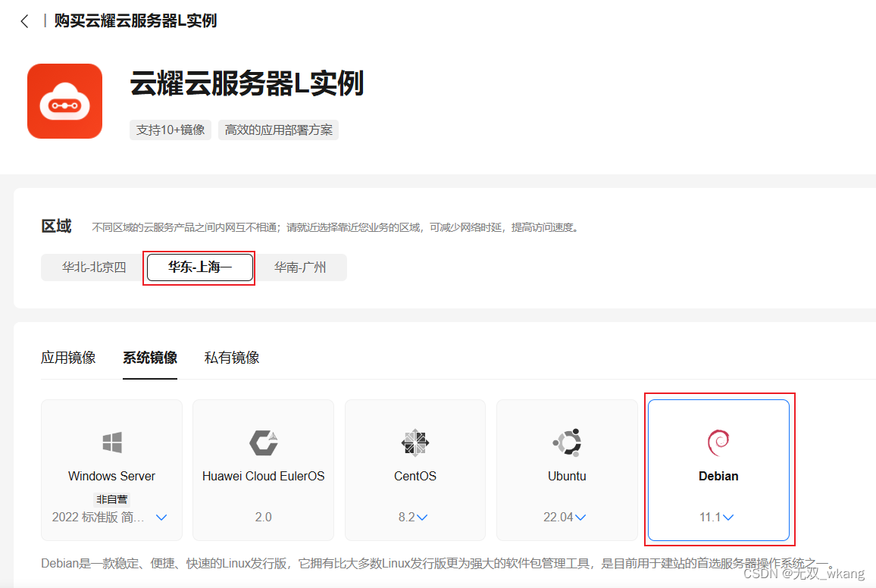Image resolution: width=876 pixels, height=588 pixels.
Task: Click Huawei Cloud EulerOS version 2.0 text
Action: click(x=264, y=517)
